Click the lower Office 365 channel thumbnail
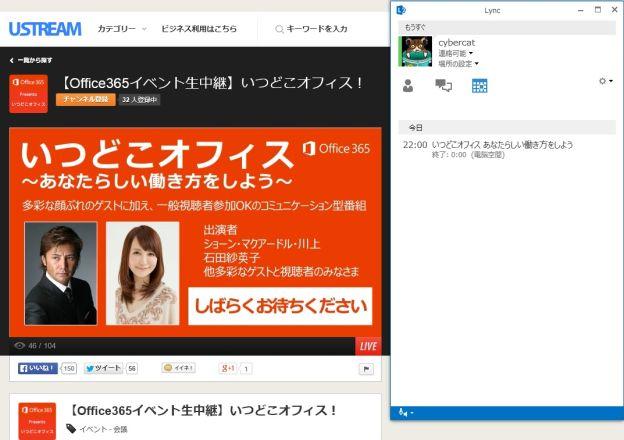Image resolution: width=624 pixels, height=440 pixels. pos(37,421)
